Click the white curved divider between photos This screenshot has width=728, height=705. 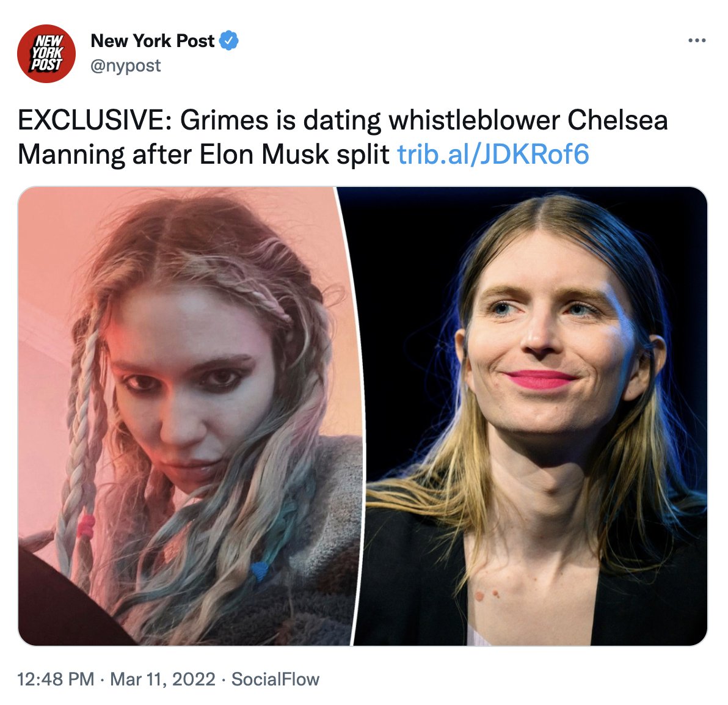point(359,415)
